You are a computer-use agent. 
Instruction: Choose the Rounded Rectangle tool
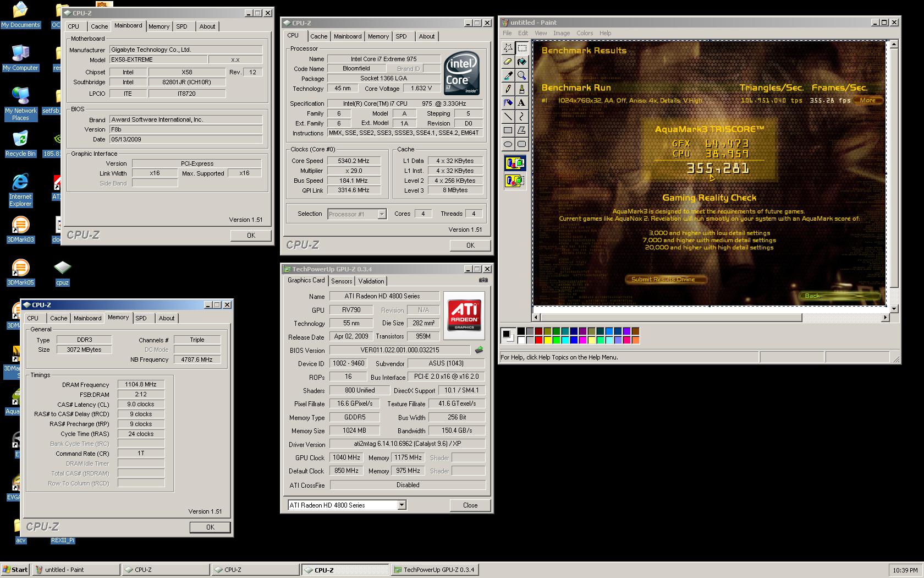click(521, 144)
